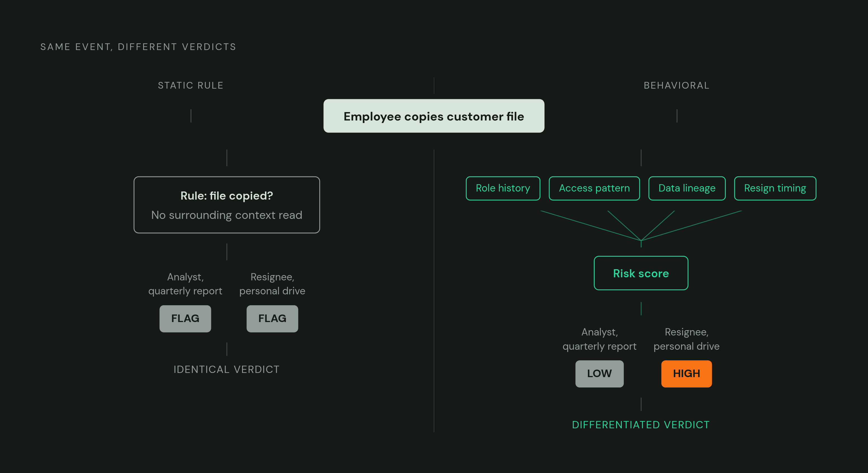Click 'Resignee, personal drive' in static rule column

[272, 284]
